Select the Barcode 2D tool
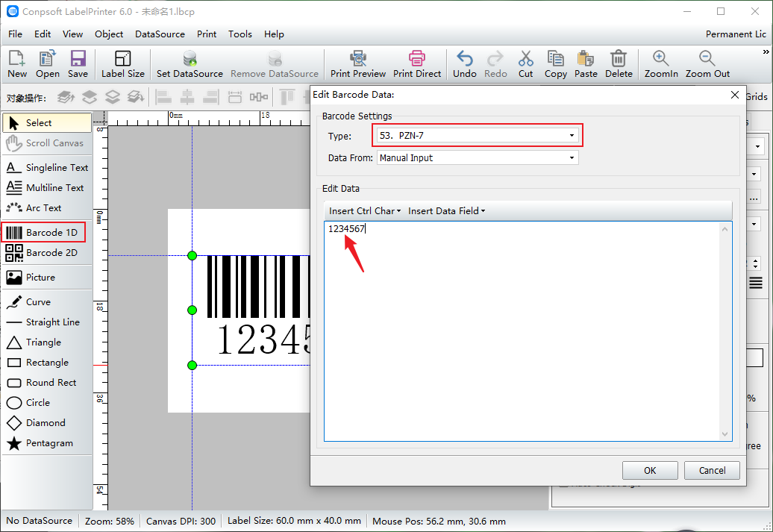This screenshot has width=773, height=532. pos(47,252)
